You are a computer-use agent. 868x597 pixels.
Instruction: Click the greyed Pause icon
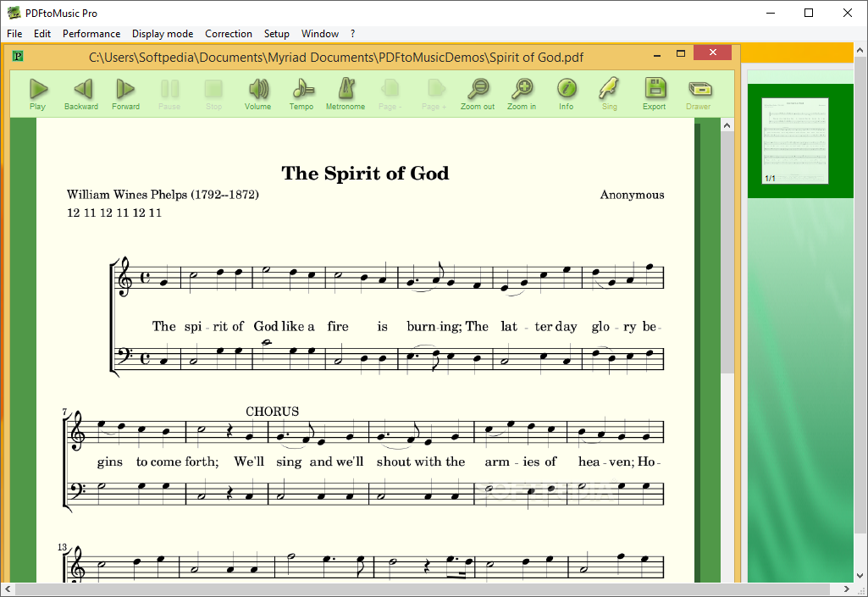(169, 94)
